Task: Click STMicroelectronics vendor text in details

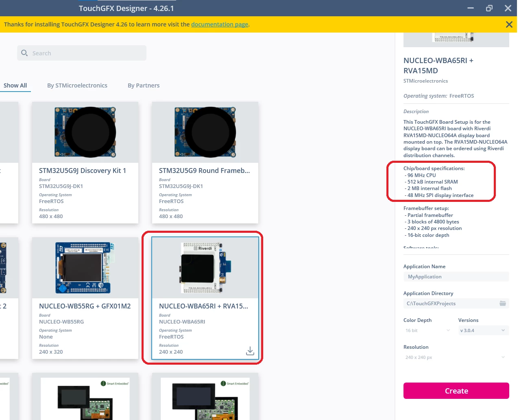Action: coord(425,81)
